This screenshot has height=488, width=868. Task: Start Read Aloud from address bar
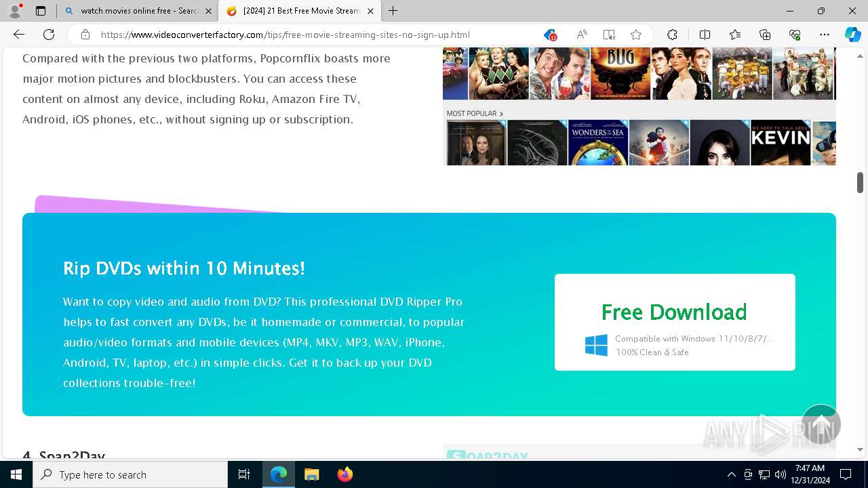(582, 35)
